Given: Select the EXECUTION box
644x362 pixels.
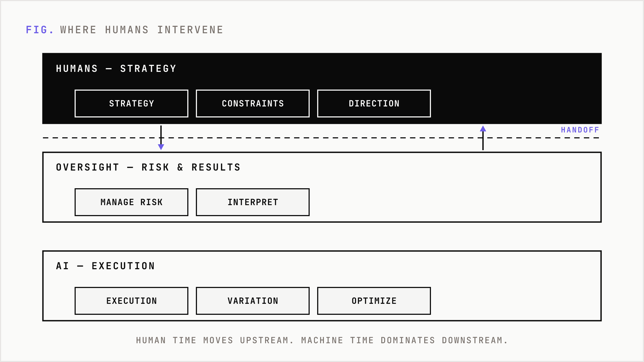Looking at the screenshot, I should (x=131, y=301).
